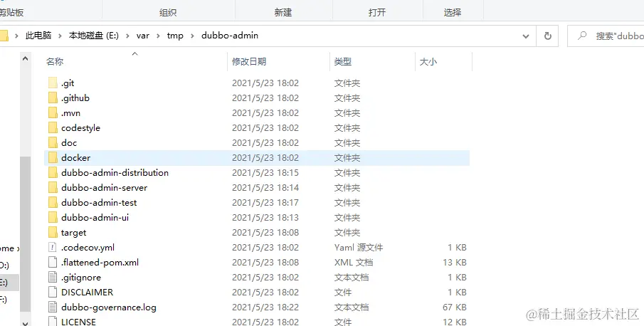Select the dubbo-admin-test folder icon

click(x=53, y=202)
